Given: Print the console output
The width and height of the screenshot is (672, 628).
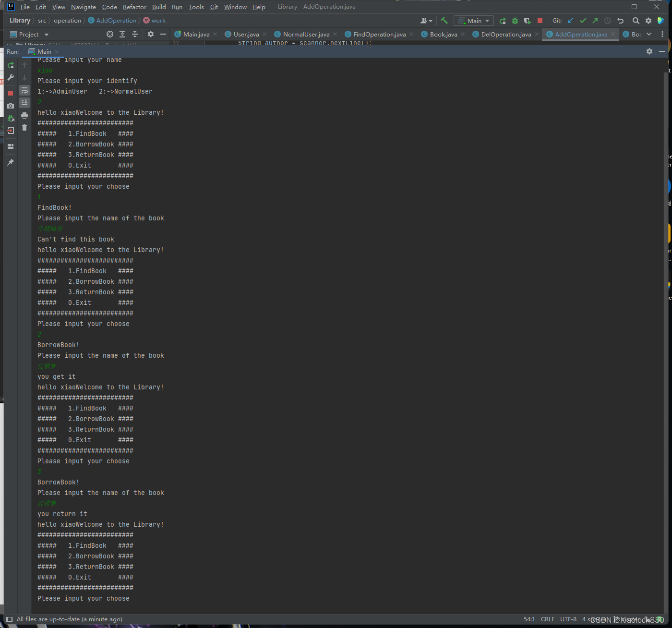Looking at the screenshot, I should (x=24, y=116).
